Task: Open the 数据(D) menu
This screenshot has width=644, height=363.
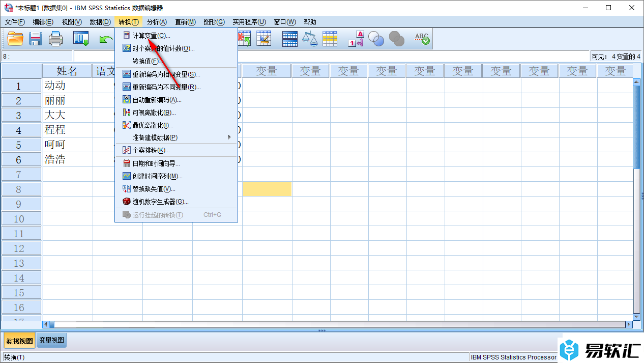Action: coord(100,22)
